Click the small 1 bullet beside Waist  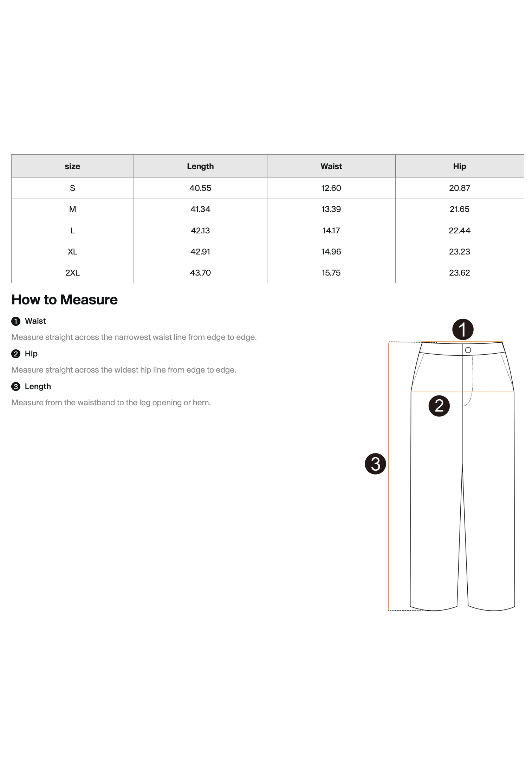[16, 321]
